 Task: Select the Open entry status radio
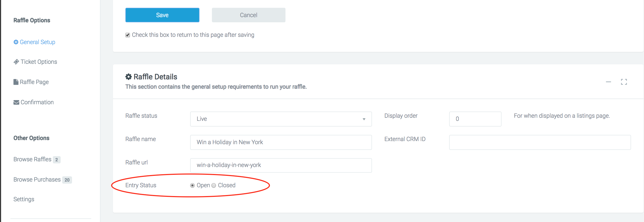[192, 185]
